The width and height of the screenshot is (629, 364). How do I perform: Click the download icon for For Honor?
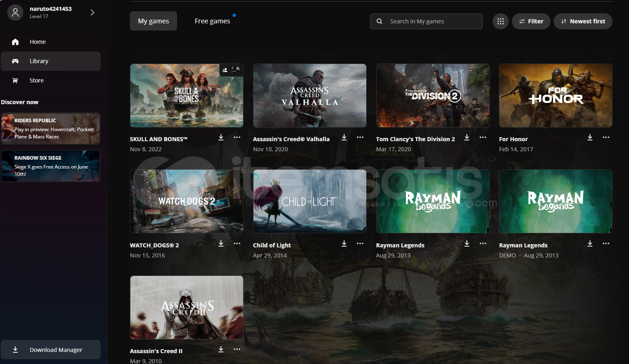coord(590,138)
